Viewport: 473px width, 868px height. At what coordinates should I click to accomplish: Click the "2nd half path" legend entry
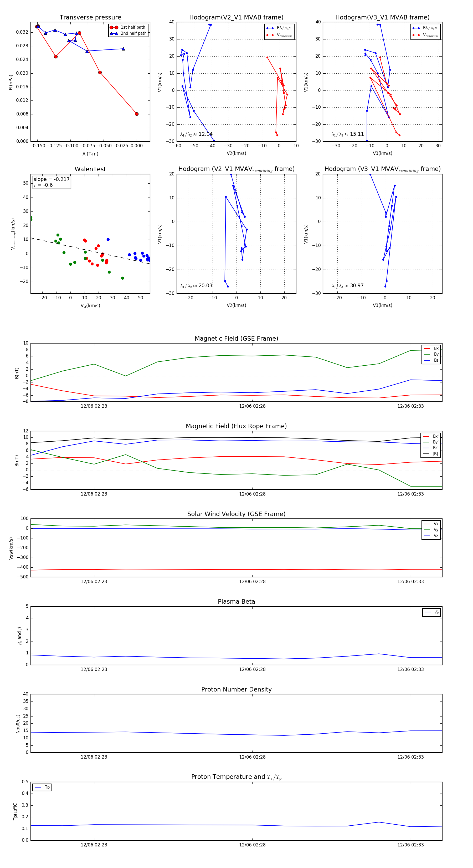point(128,33)
